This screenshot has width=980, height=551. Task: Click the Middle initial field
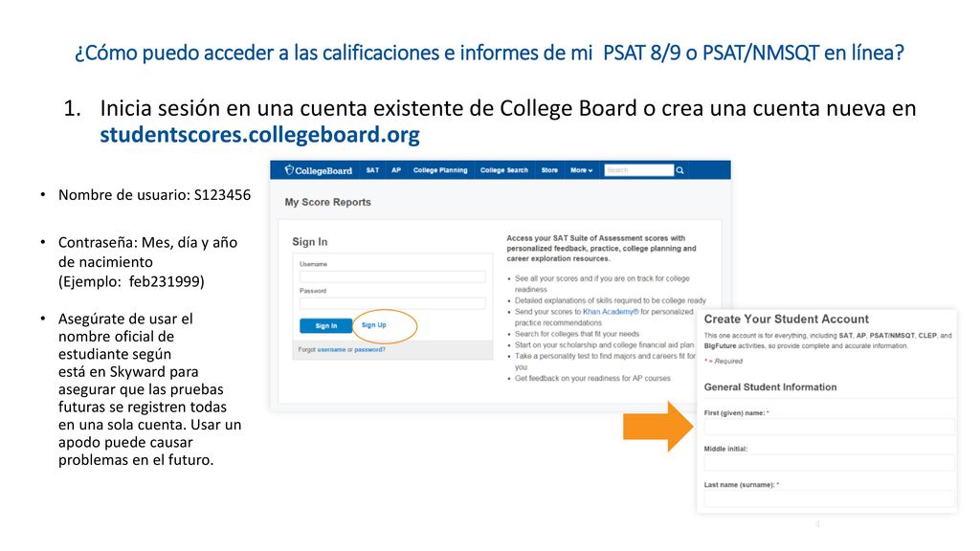830,462
